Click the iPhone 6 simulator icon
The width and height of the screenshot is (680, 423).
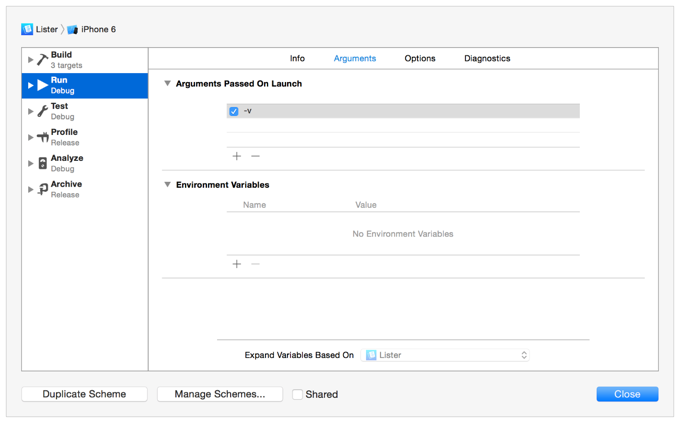pyautogui.click(x=72, y=30)
